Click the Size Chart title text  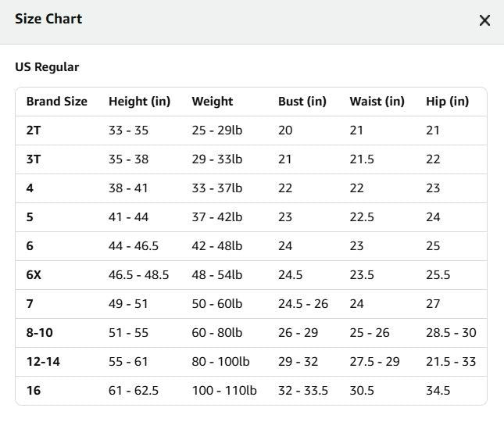coord(48,19)
